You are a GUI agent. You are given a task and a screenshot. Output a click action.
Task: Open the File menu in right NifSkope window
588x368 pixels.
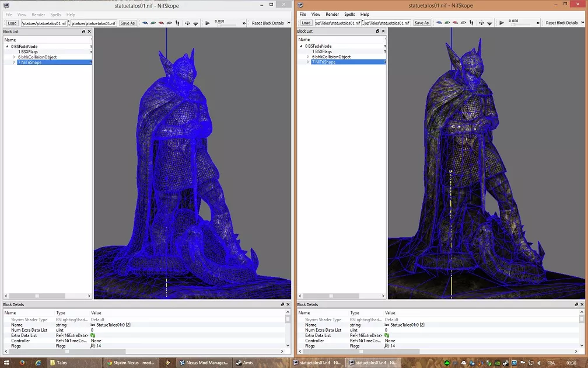coord(303,14)
